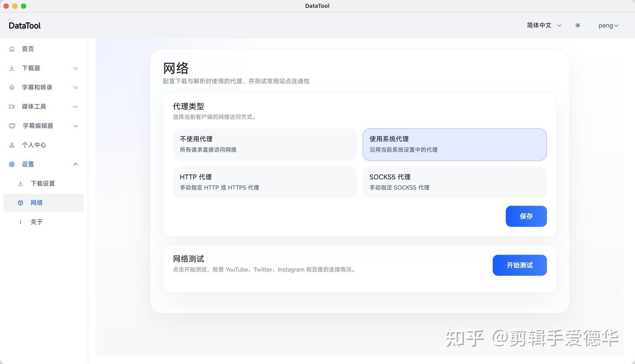635x364 pixels.
Task: Go to 首页 in the sidebar
Action: [x=44, y=49]
